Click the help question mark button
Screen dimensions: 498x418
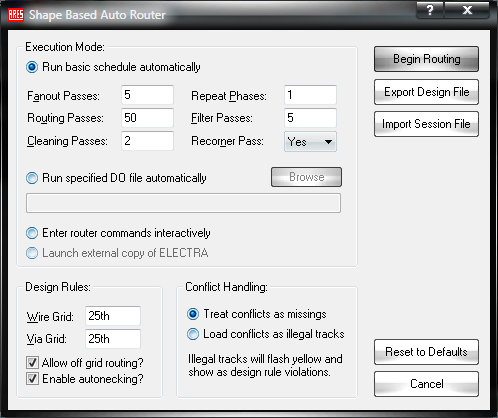click(x=430, y=10)
